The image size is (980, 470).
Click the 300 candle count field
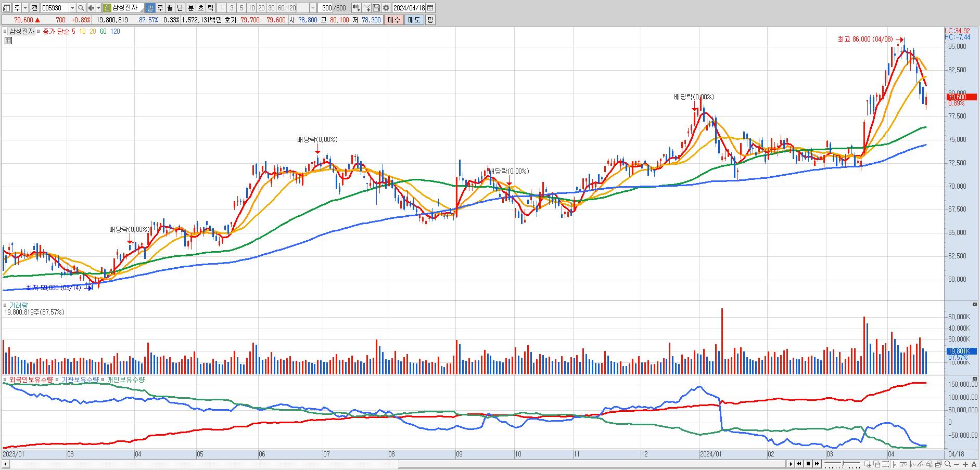point(325,8)
